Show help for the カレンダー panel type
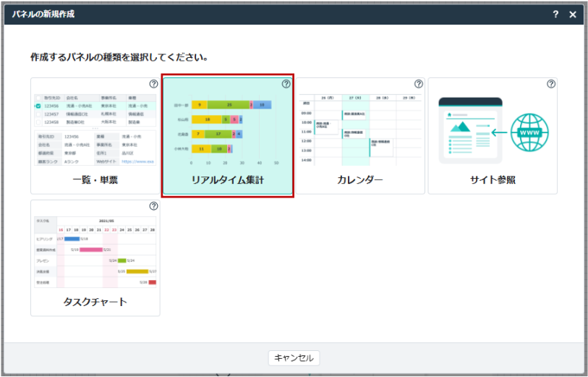The image size is (588, 377). (418, 84)
